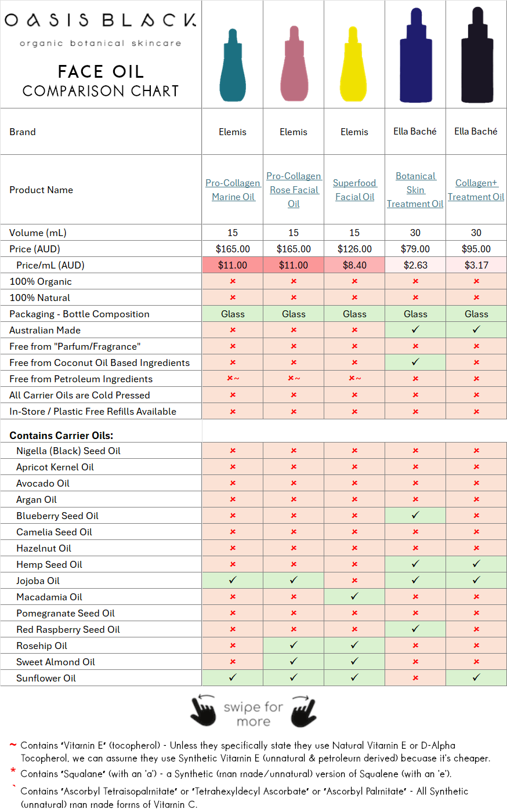This screenshot has width=507, height=812.
Task: Click the 'Pomegranate Seed Oil' row label
Action: point(66,613)
